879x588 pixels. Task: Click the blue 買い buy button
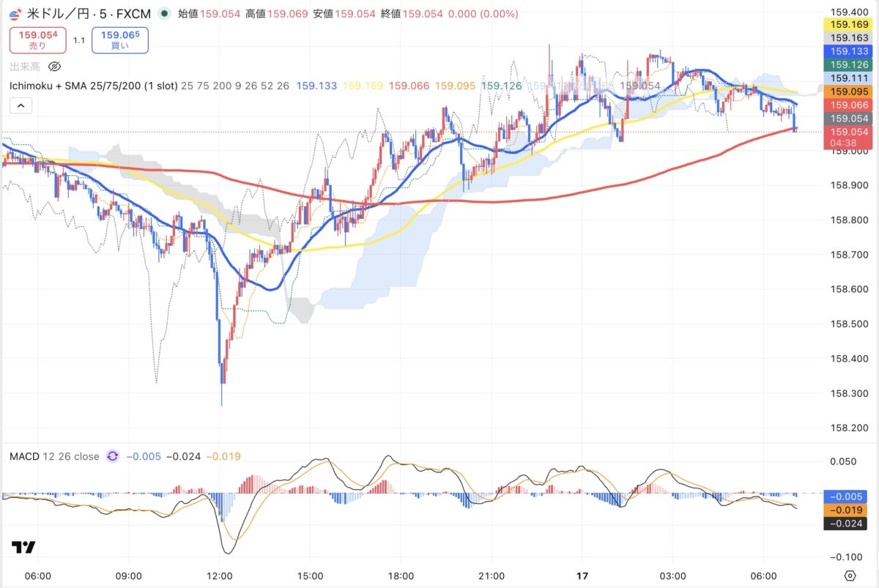(x=120, y=40)
